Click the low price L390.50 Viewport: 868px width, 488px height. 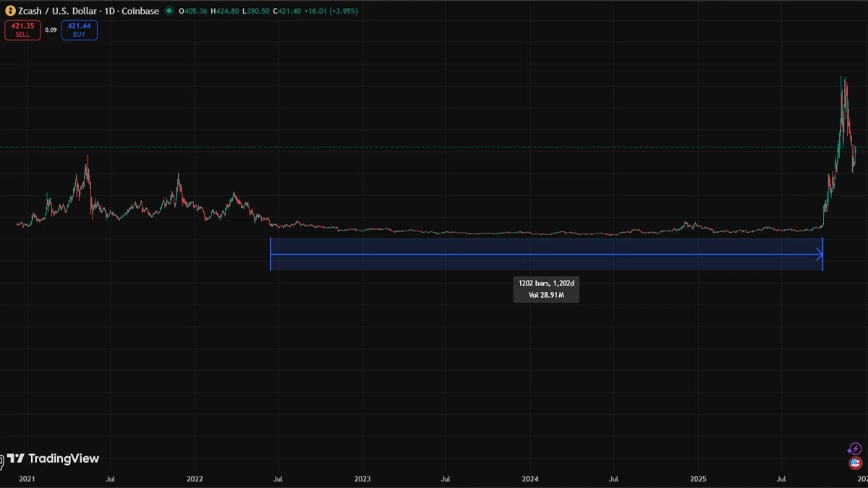(x=258, y=11)
